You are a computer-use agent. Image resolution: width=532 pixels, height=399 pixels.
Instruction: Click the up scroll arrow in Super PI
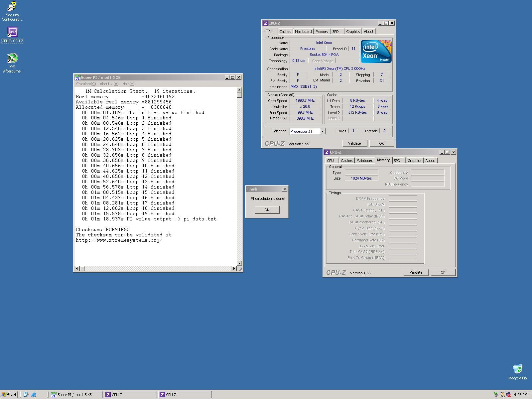[x=239, y=90]
